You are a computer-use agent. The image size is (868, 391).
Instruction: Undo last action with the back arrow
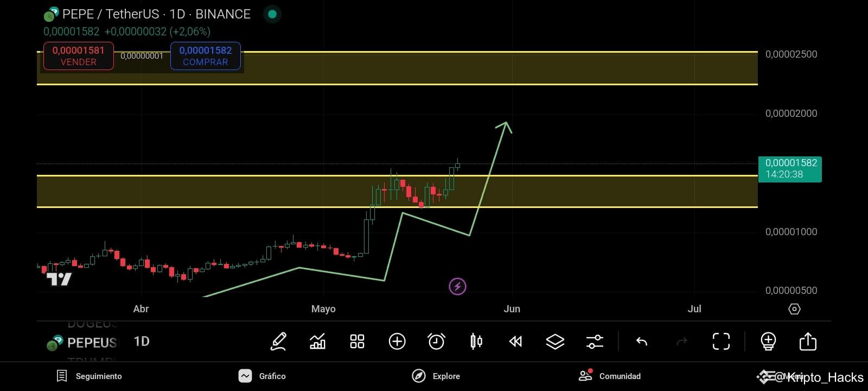point(642,342)
